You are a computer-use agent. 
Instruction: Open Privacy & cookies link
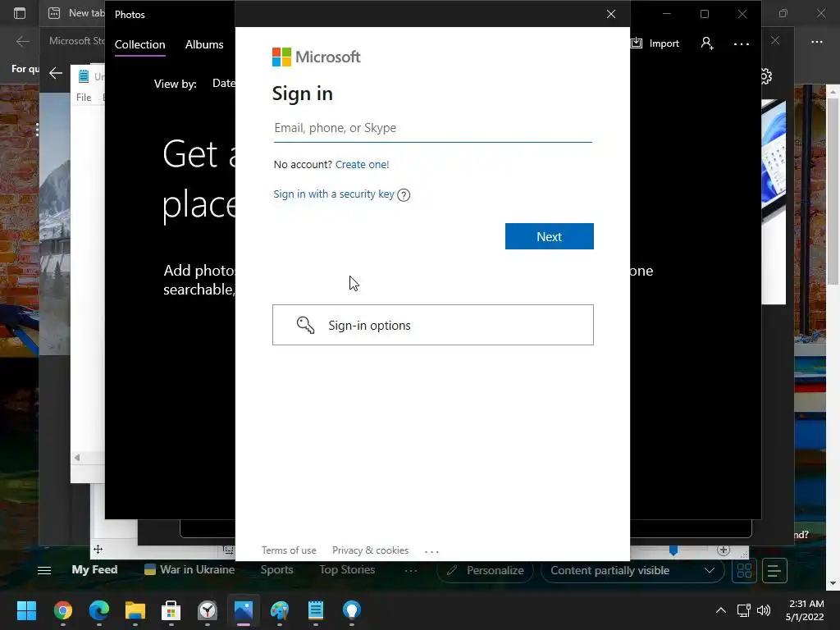tap(370, 550)
